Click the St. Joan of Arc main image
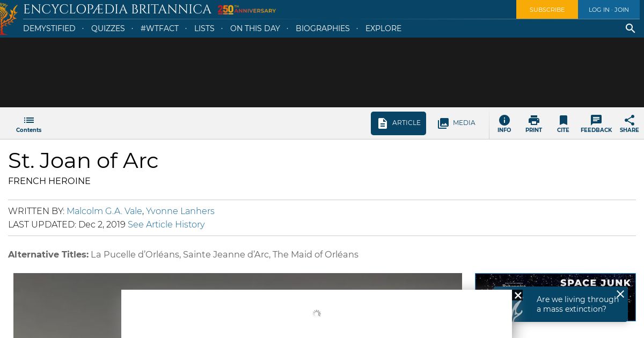The width and height of the screenshot is (644, 338). (238, 305)
